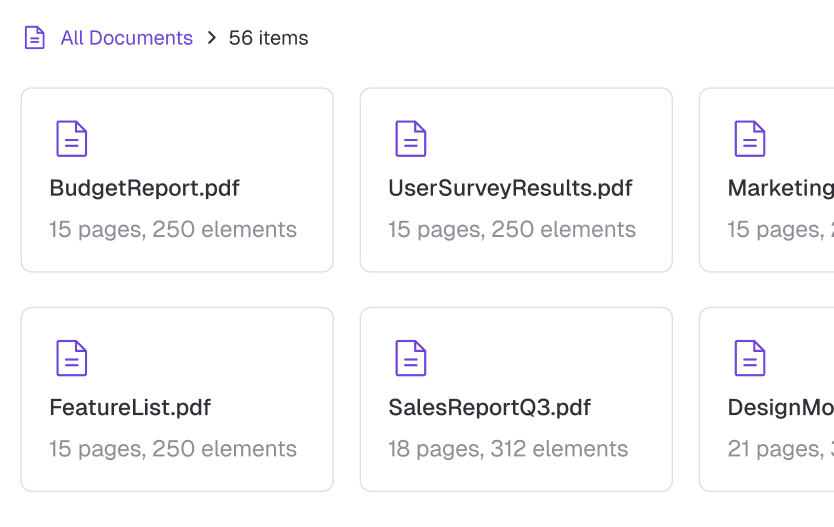Click page count under UserSurveyResults.pdf
This screenshot has height=527, width=834.
pyautogui.click(x=512, y=230)
